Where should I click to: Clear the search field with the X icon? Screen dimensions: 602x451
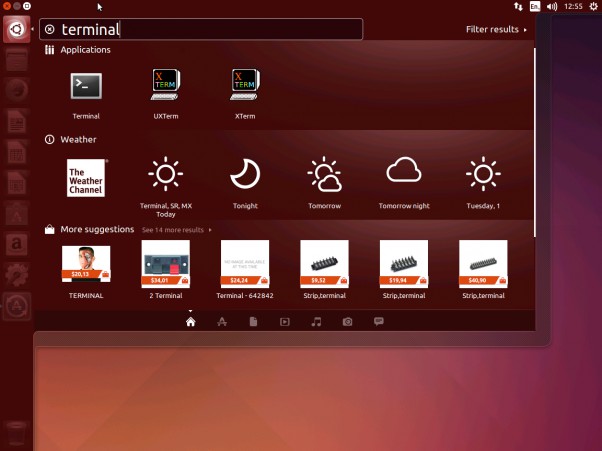point(50,29)
